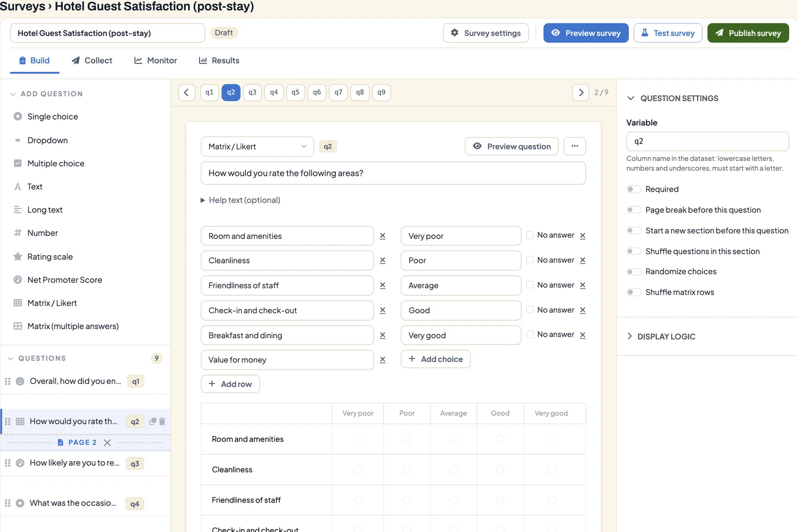Click Add row button
This screenshot has height=532, width=798.
(230, 384)
